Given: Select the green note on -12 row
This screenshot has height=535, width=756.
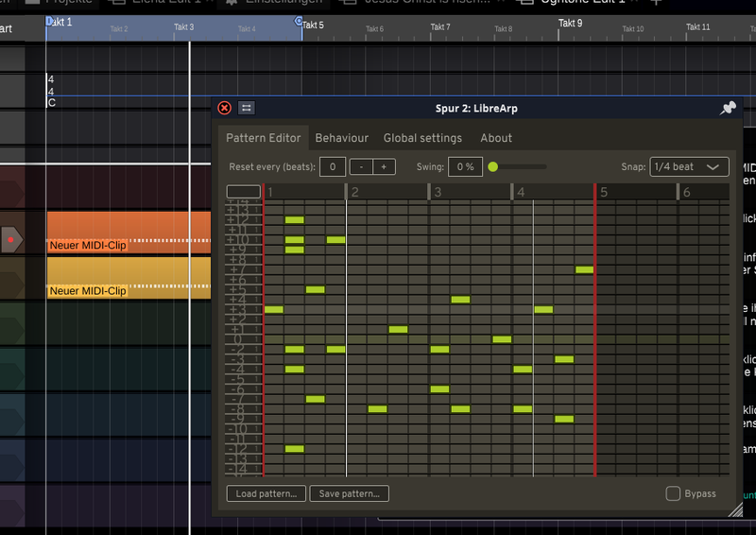Looking at the screenshot, I should [295, 449].
